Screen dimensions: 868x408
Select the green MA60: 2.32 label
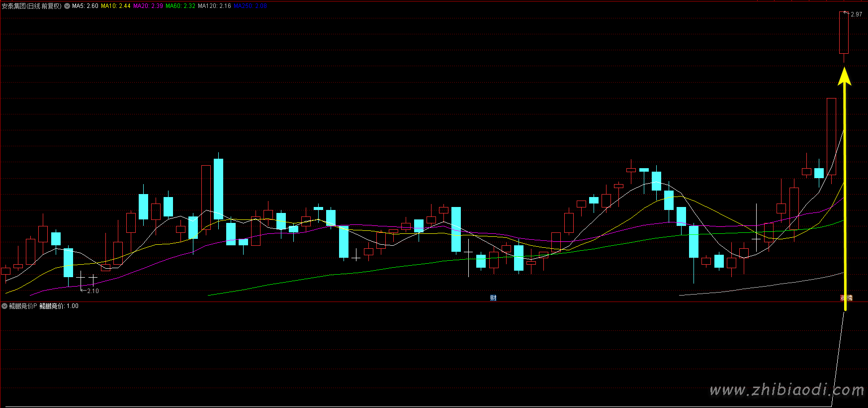click(x=180, y=6)
